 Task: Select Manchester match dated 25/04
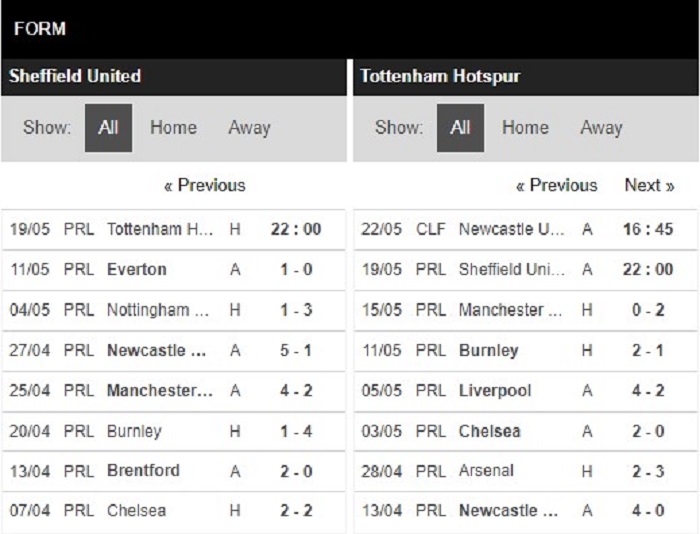click(x=173, y=391)
